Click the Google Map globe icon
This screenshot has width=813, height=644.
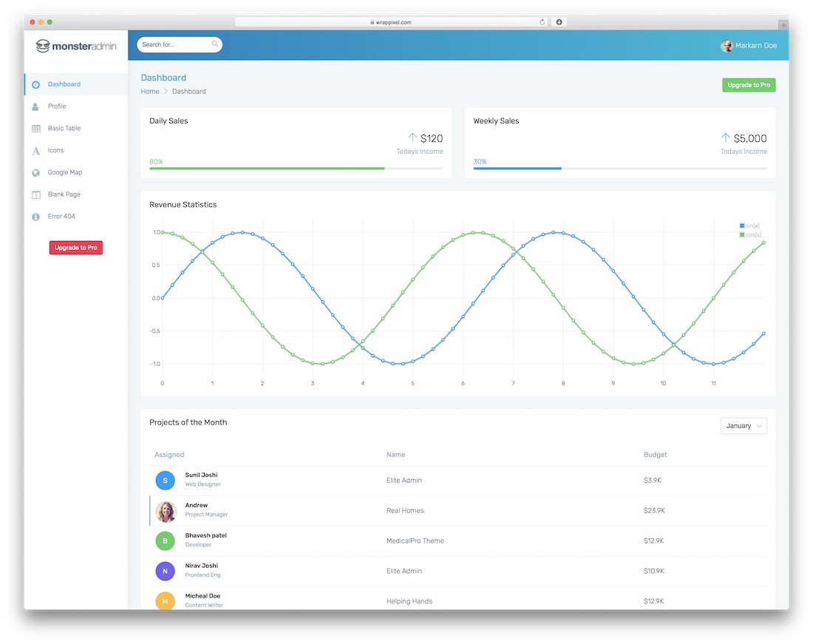pyautogui.click(x=35, y=173)
